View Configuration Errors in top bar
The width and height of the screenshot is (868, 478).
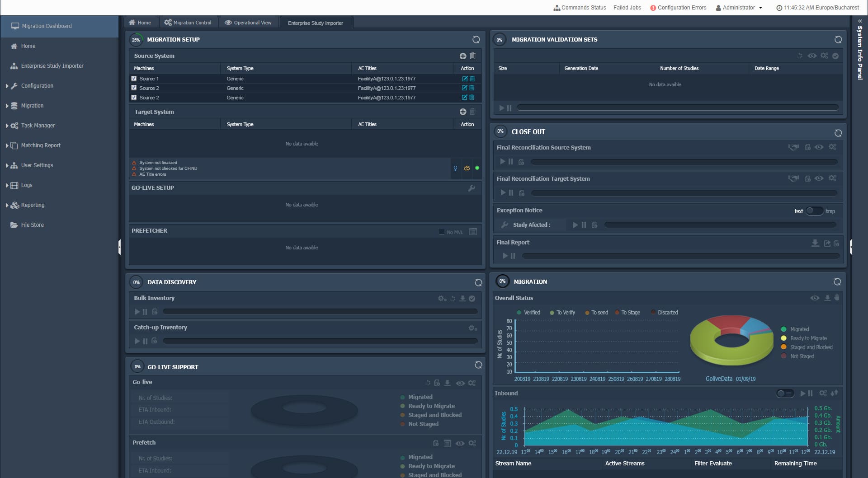678,8
